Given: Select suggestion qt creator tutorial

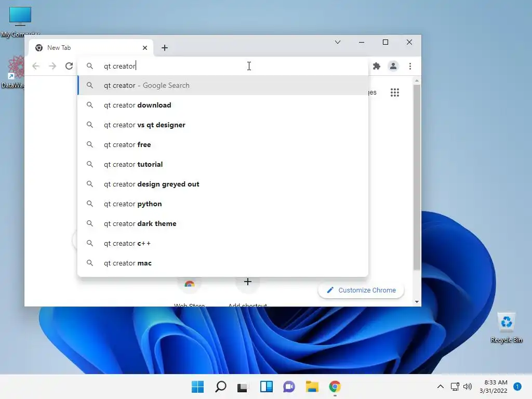Looking at the screenshot, I should pos(223,164).
